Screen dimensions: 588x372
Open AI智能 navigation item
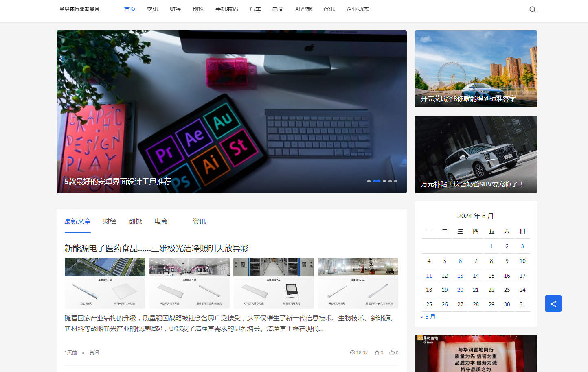click(303, 9)
